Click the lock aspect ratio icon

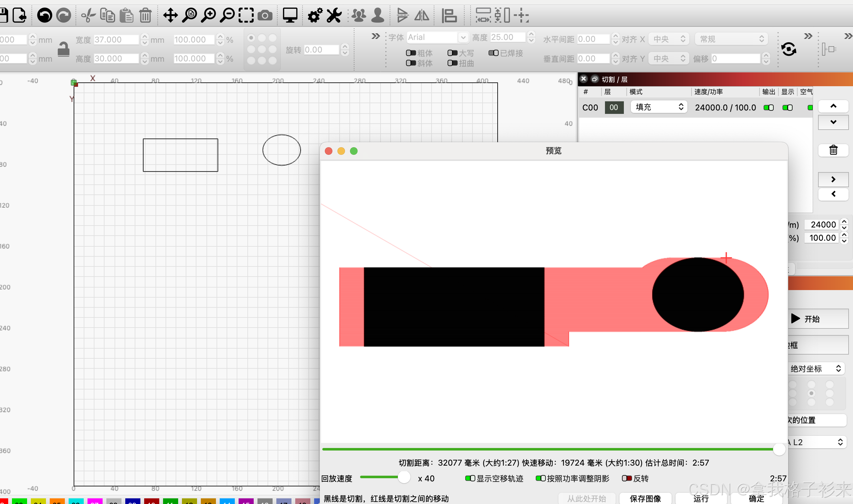click(64, 49)
